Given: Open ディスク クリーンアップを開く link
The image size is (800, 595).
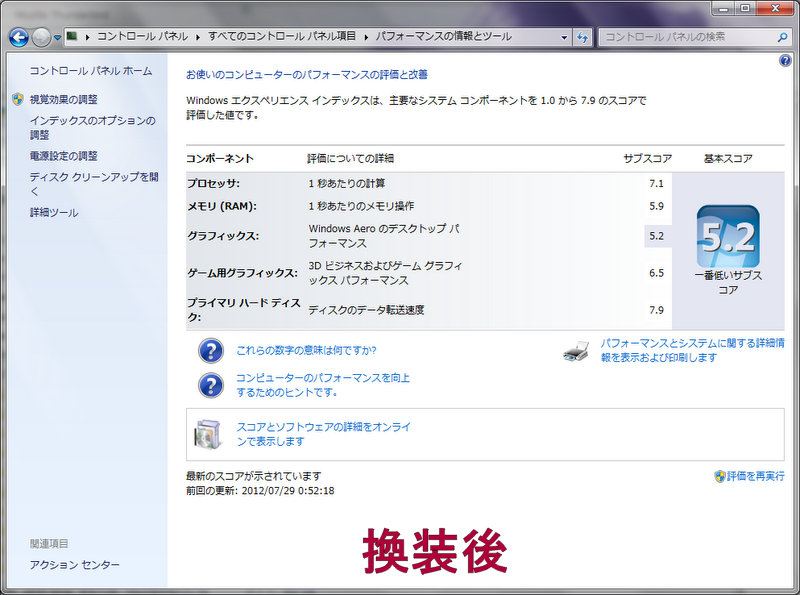Looking at the screenshot, I should pos(94,184).
